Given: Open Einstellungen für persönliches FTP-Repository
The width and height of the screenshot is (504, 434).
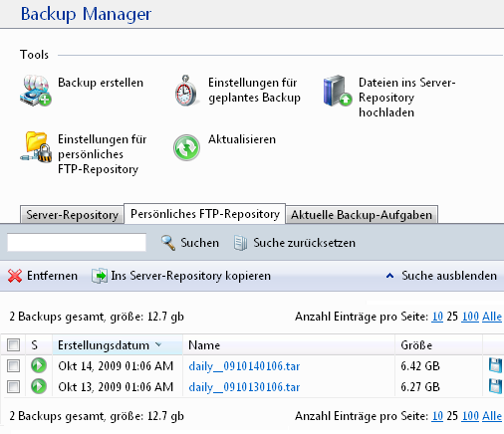Looking at the screenshot, I should pyautogui.click(x=103, y=154).
